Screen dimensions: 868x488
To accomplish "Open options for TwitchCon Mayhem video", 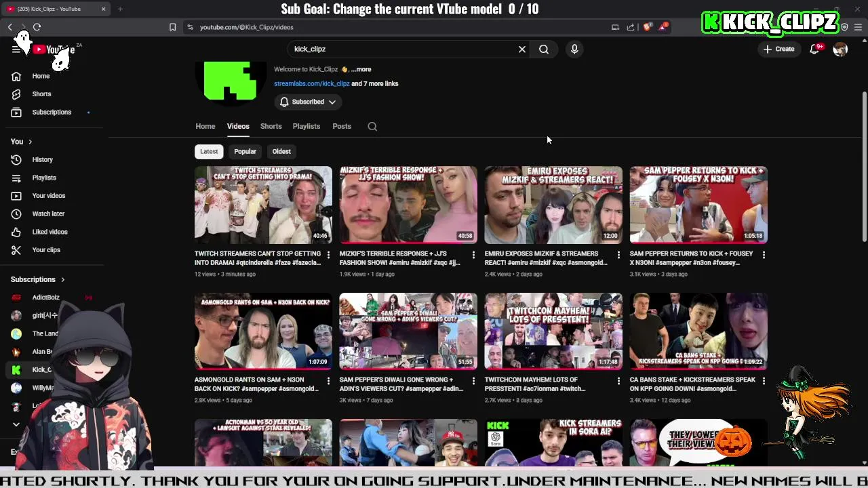I will [x=618, y=381].
